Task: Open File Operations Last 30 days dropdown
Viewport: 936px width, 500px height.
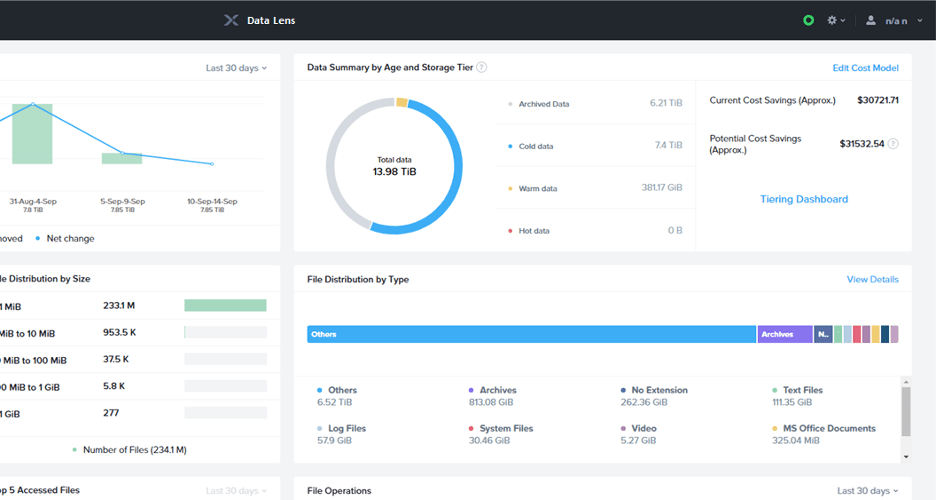Action: (867, 490)
